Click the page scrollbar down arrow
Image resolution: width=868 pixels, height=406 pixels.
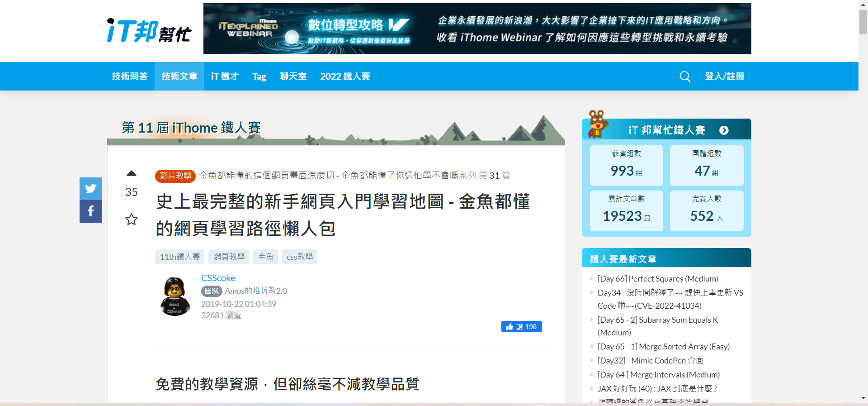click(863, 398)
